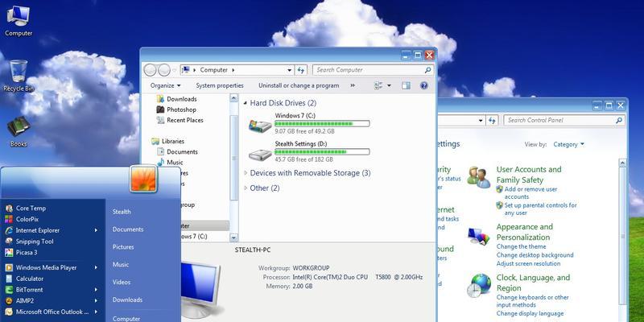
Task: Open Music in Start menu right pane
Action: coord(121,265)
